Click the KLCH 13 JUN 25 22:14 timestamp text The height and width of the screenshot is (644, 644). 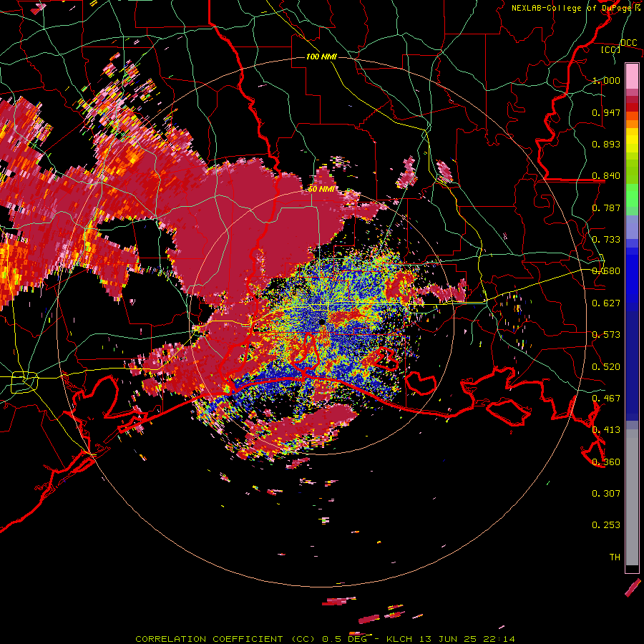pyautogui.click(x=451, y=639)
